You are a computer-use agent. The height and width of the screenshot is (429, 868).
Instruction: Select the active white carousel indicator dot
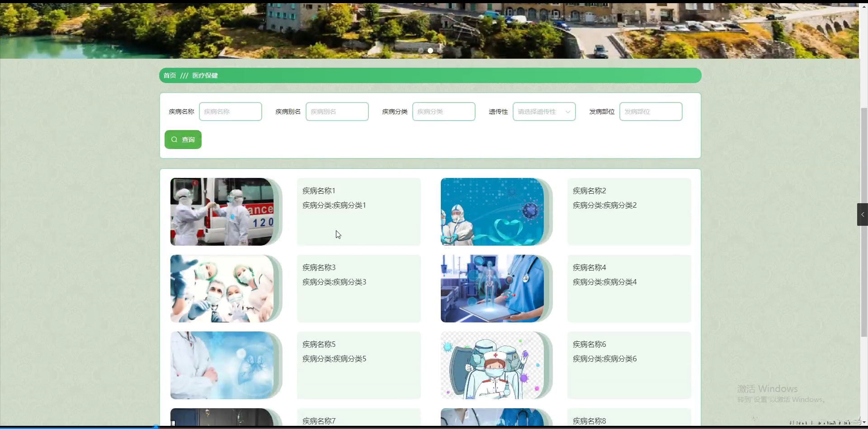point(430,51)
